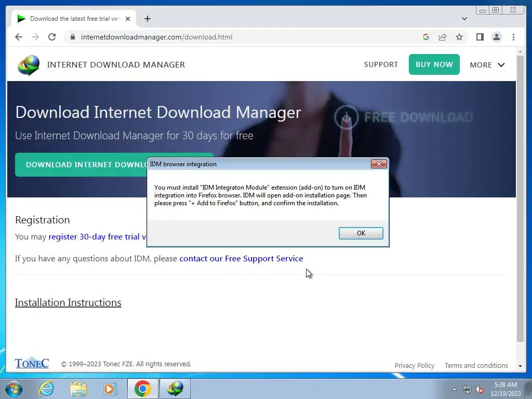The height and width of the screenshot is (399, 532).
Task: Open Terms and conditions link
Action: pyautogui.click(x=476, y=365)
